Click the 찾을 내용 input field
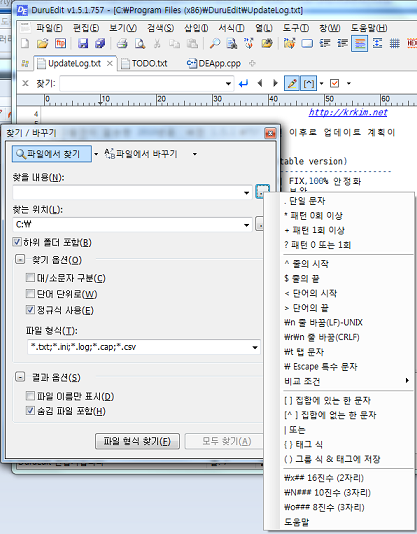The height and width of the screenshot is (534, 417). click(132, 193)
